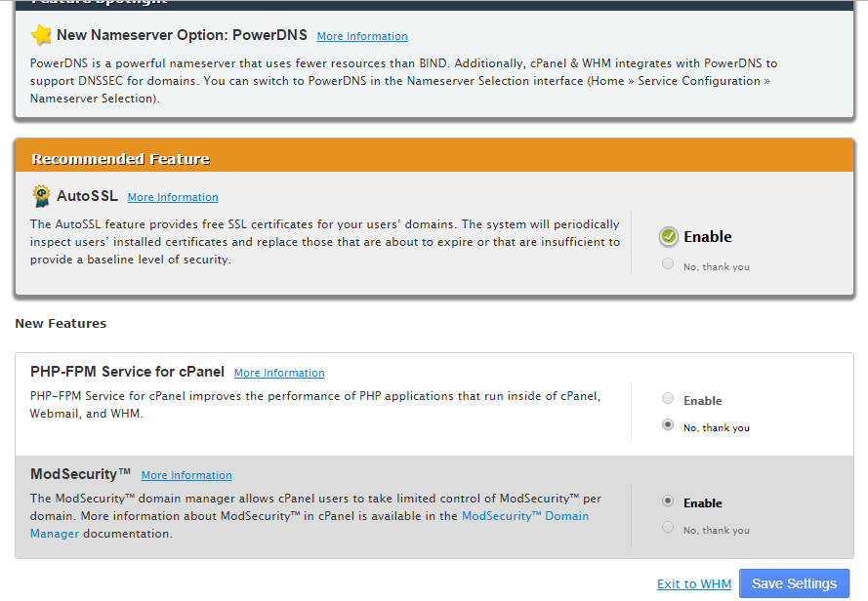Click the "New Nameserver Option: PowerDNS" heading
The height and width of the screenshot is (601, 868).
click(182, 35)
